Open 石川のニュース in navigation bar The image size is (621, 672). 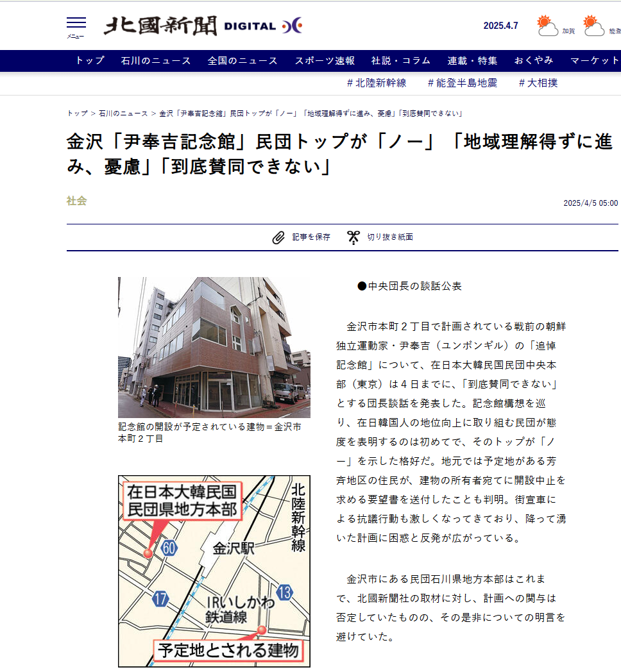tap(156, 61)
